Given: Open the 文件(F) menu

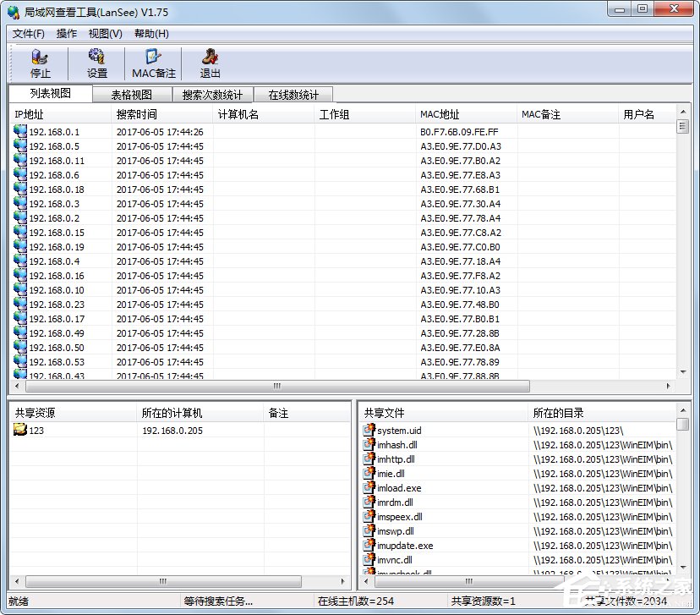Looking at the screenshot, I should tap(27, 33).
